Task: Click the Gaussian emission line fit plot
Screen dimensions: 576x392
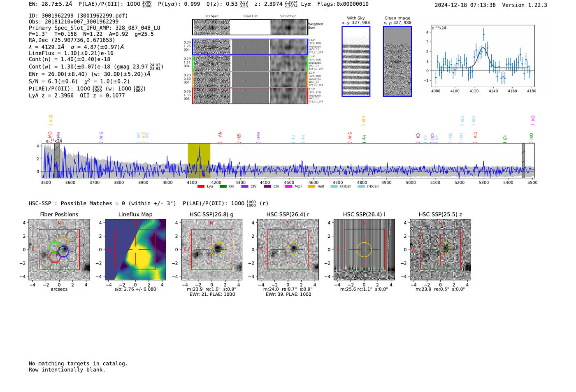Action: pos(483,56)
